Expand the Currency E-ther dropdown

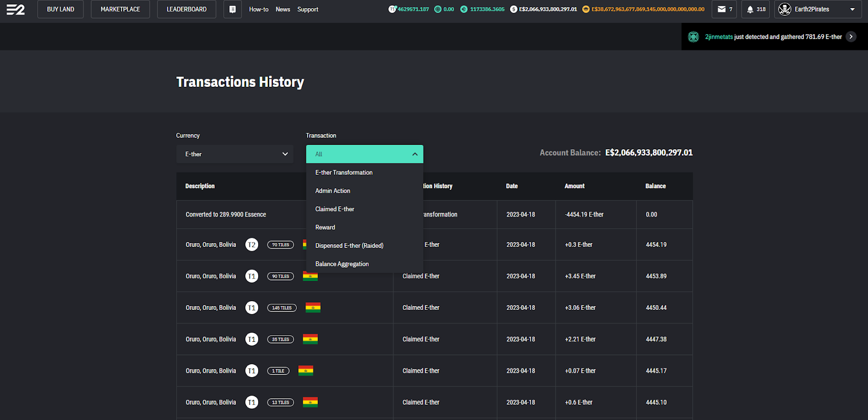(x=234, y=154)
